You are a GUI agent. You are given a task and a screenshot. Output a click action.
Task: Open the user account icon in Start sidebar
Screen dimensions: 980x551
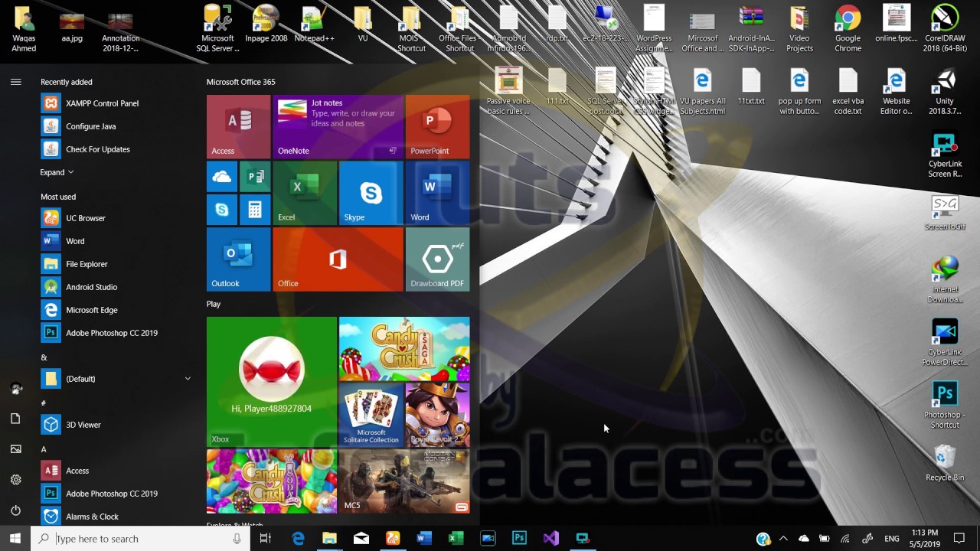15,388
